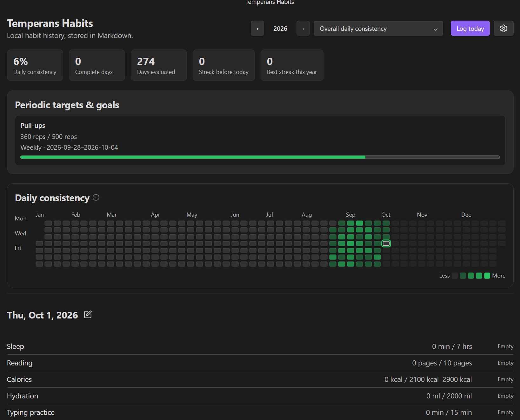Click the Pull-ups weekly progress bar
This screenshot has height=420, width=520.
[x=260, y=157]
